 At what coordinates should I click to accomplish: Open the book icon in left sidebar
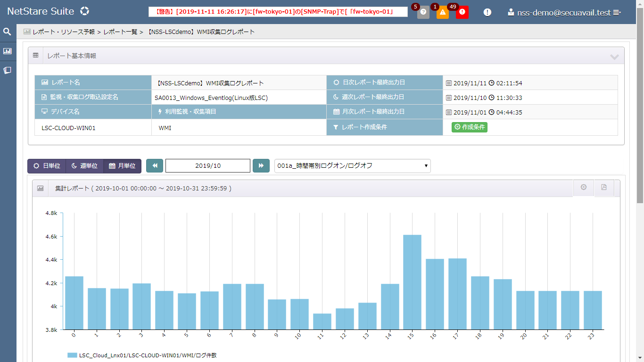[7, 70]
